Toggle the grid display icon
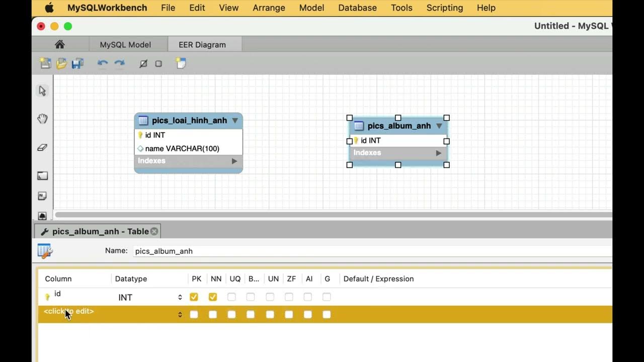The height and width of the screenshot is (362, 644). click(x=158, y=64)
